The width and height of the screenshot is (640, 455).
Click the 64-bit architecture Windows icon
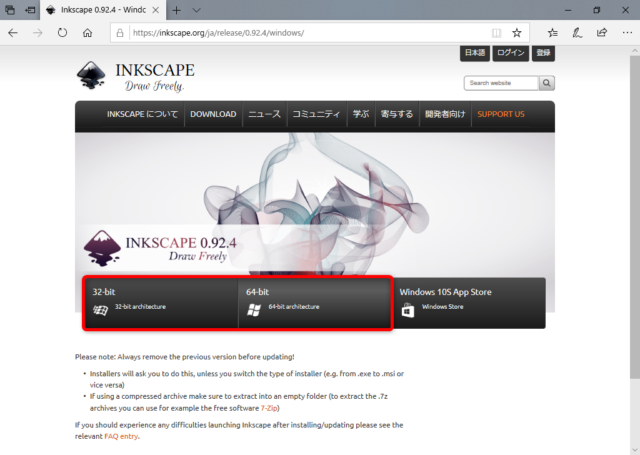[254, 311]
